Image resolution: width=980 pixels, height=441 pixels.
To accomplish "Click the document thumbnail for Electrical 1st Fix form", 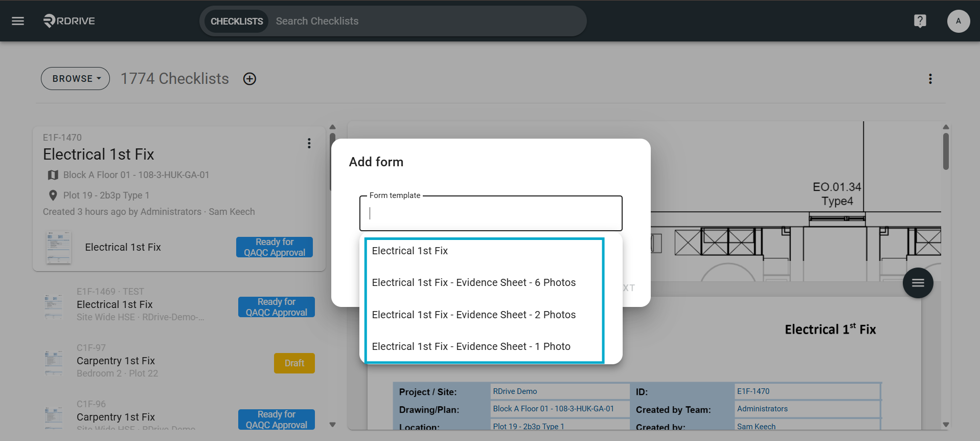I will click(58, 248).
